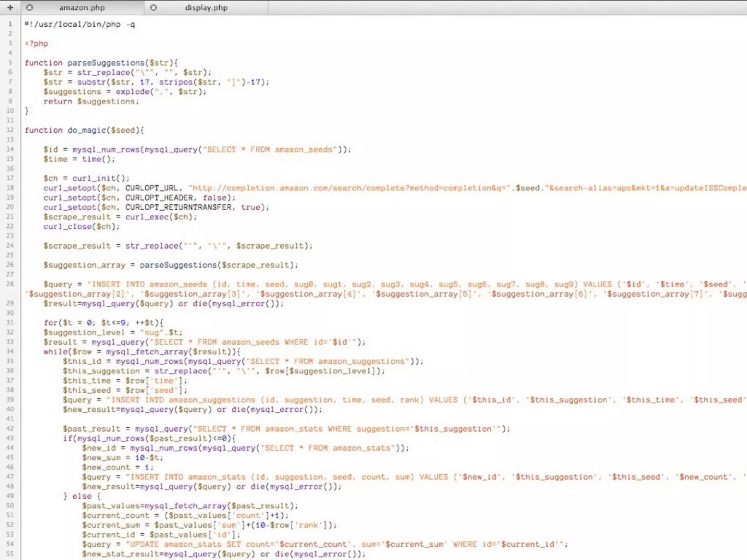
Task: Click the plus icon to add new tab
Action: tap(10, 7)
